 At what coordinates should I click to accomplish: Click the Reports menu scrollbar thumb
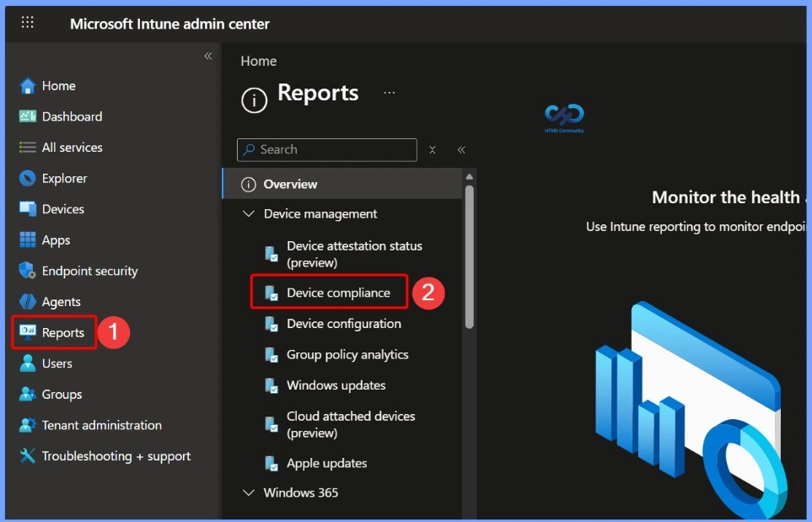(x=469, y=257)
